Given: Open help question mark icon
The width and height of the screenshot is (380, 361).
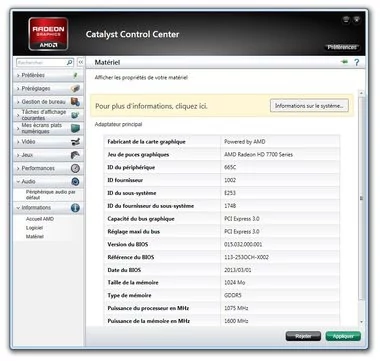Looking at the screenshot, I should [x=357, y=62].
